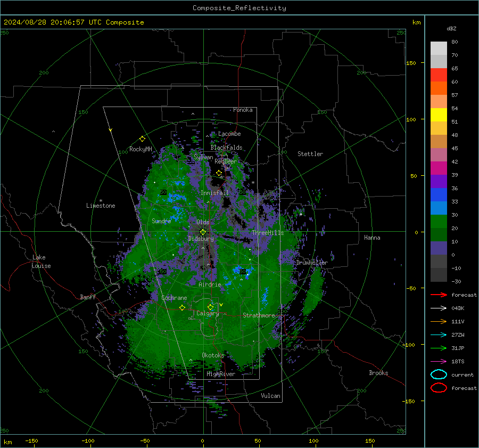Select the Hanna town label
Screen dimensions: 479x448
click(x=372, y=237)
